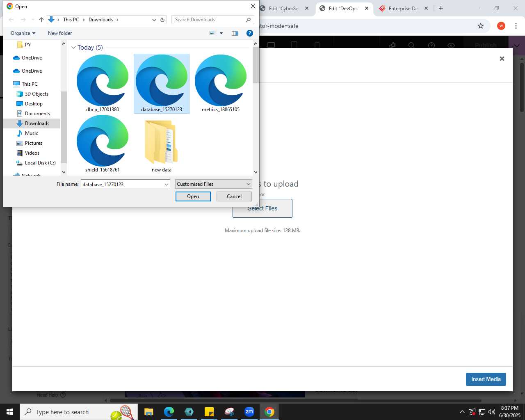
Task: Open Chrome from the taskbar
Action: click(269, 412)
